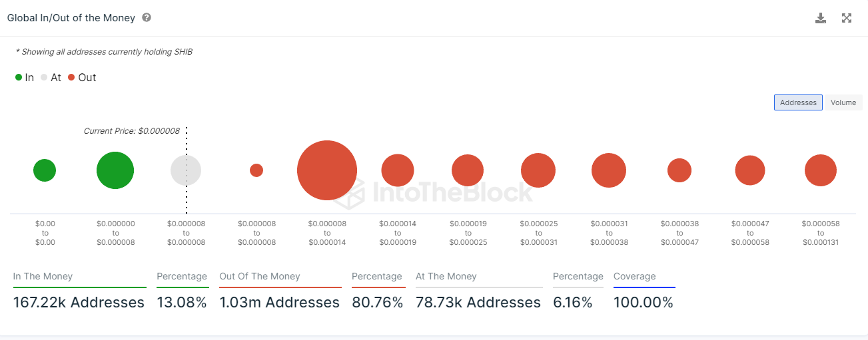Viewport: 868px width, 340px height.
Task: Toggle the red Out legend item
Action: (x=82, y=77)
